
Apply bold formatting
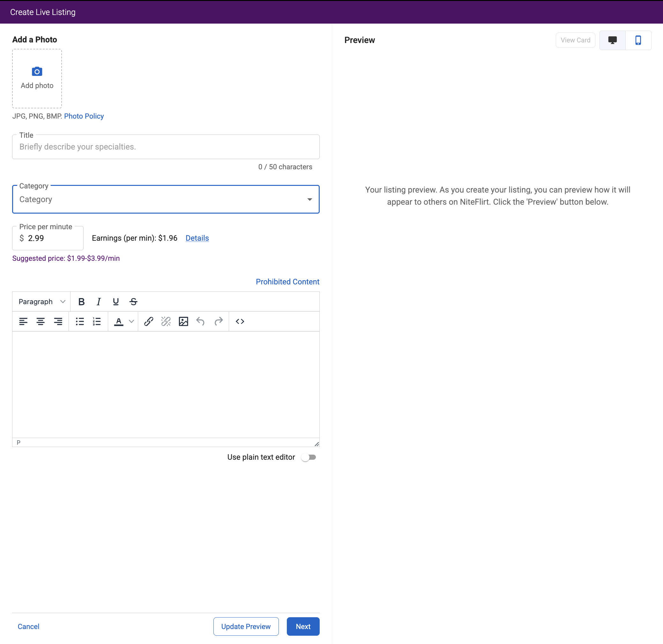[81, 302]
